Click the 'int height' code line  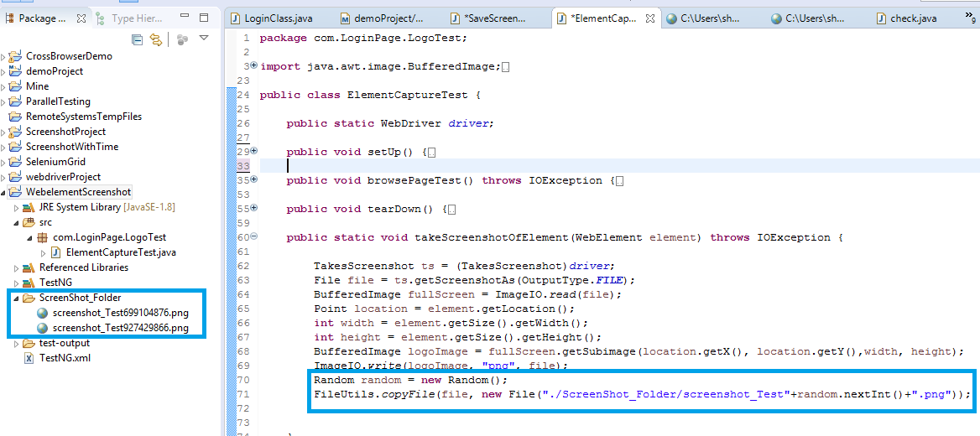[x=457, y=337]
